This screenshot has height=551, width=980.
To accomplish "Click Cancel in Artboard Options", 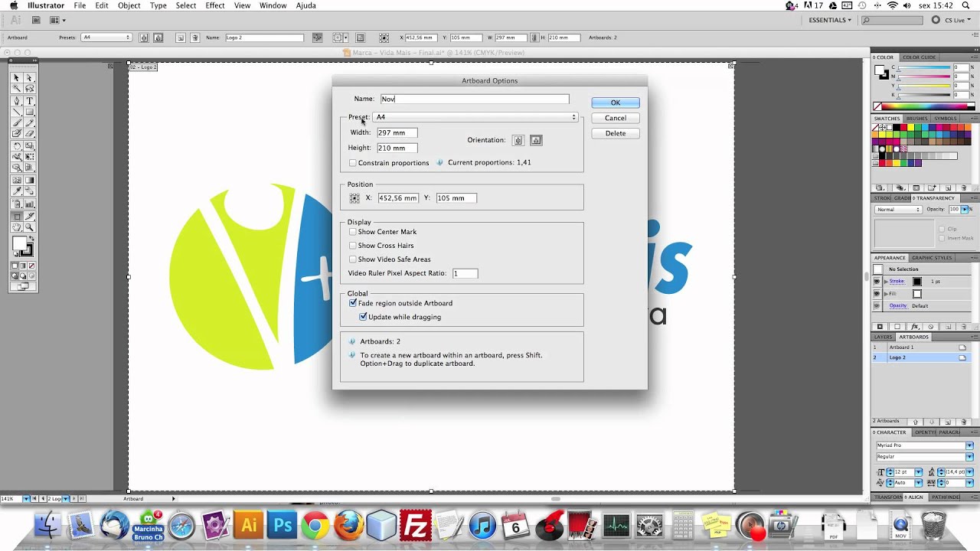I will pos(616,118).
